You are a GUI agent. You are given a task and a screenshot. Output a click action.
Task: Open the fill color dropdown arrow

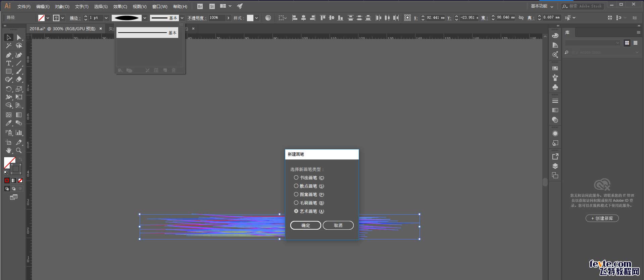point(48,18)
